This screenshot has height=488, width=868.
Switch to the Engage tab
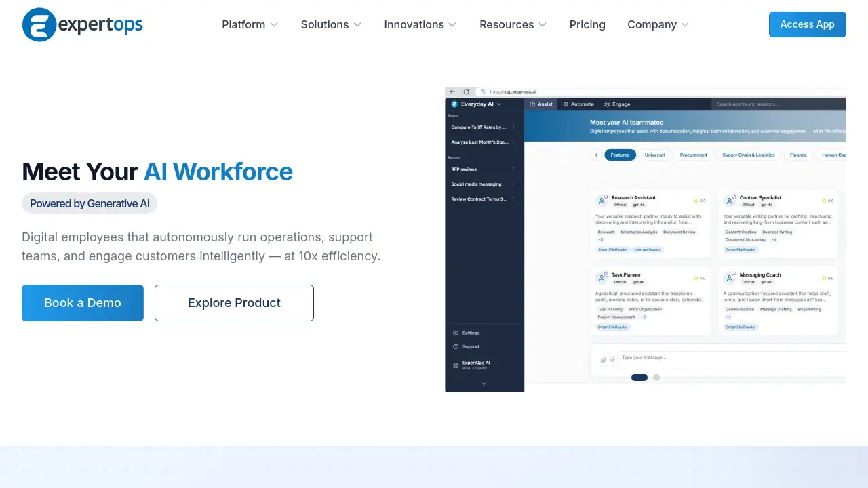click(616, 104)
